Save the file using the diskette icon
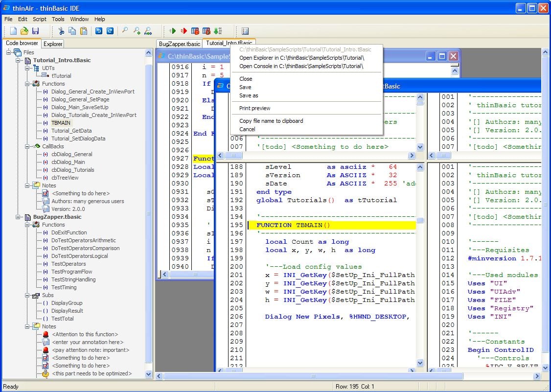 36,31
